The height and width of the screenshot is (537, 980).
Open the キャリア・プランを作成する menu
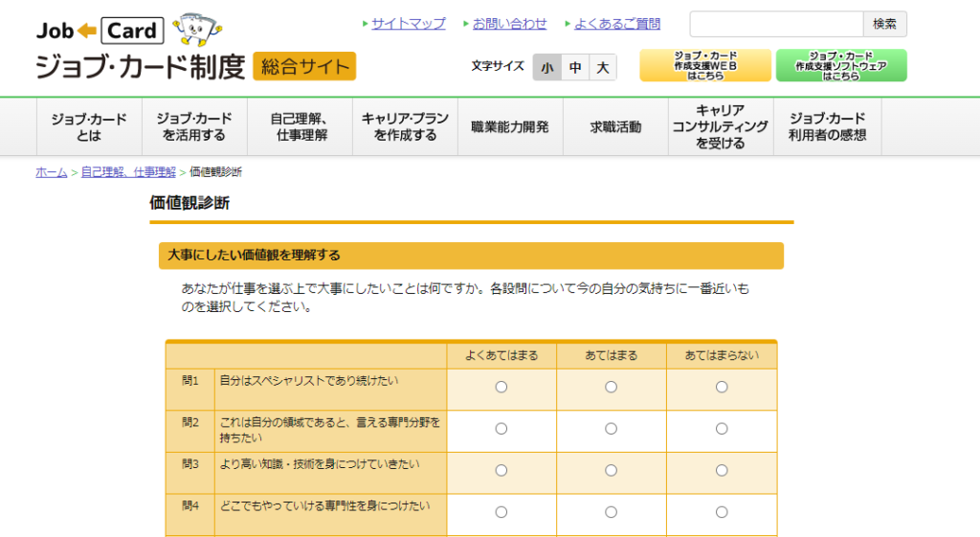pos(405,126)
